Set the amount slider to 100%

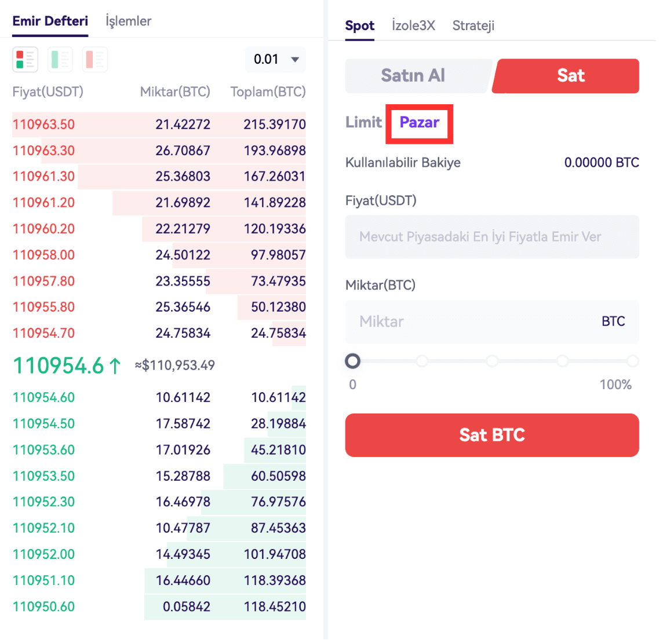click(x=632, y=361)
